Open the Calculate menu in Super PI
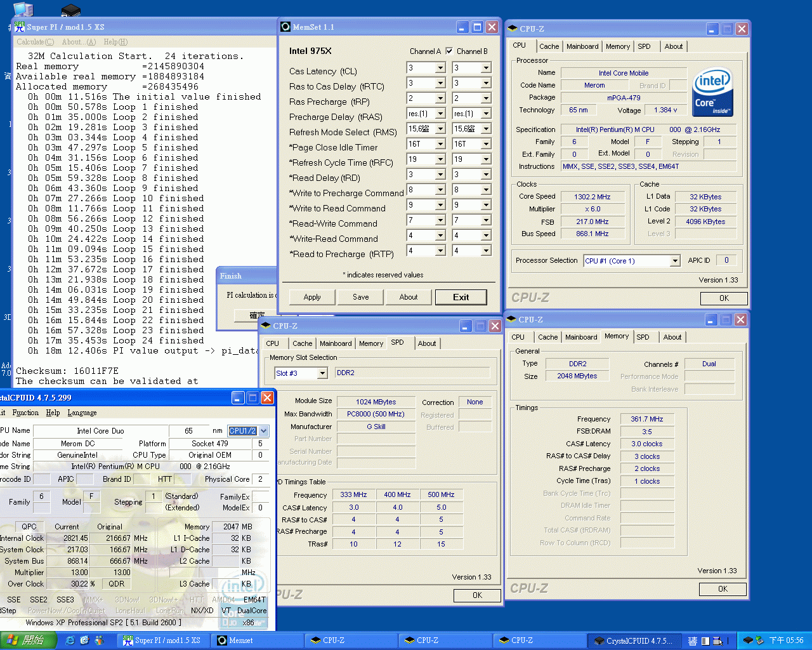This screenshot has width=812, height=650. point(35,42)
